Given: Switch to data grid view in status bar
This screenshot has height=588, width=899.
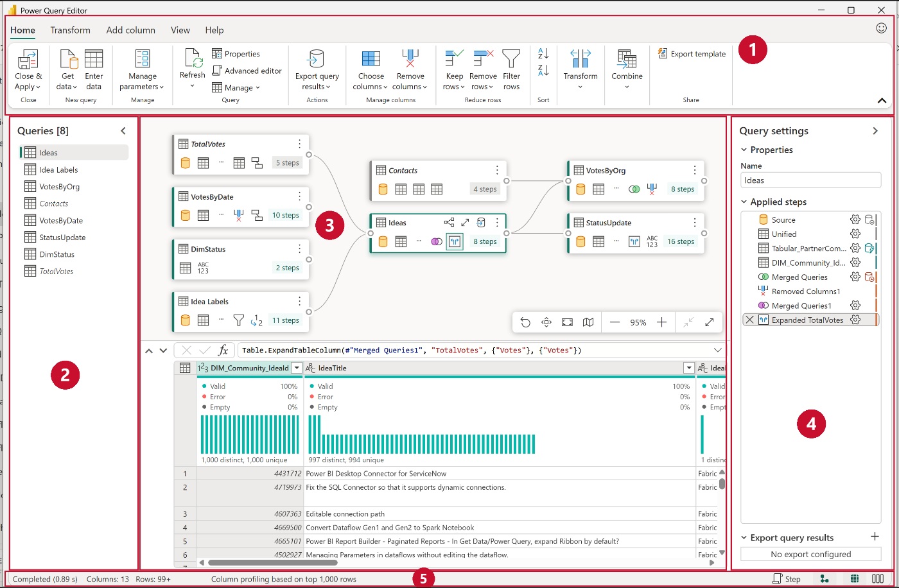Looking at the screenshot, I should coord(855,579).
